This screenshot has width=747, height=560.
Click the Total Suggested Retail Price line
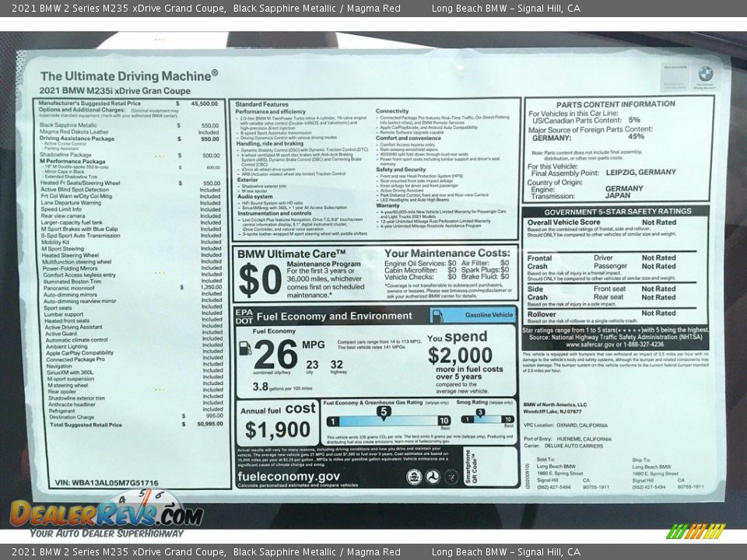click(86, 425)
